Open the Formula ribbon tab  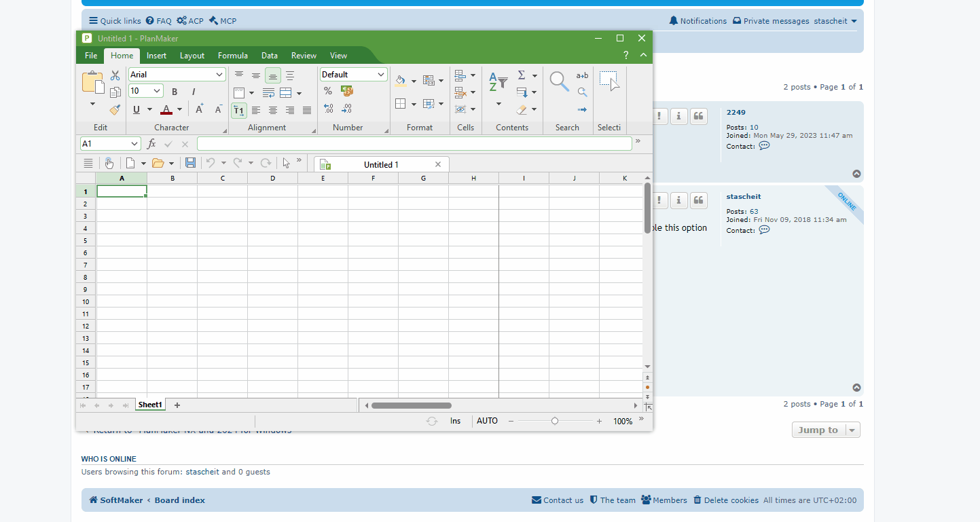232,56
